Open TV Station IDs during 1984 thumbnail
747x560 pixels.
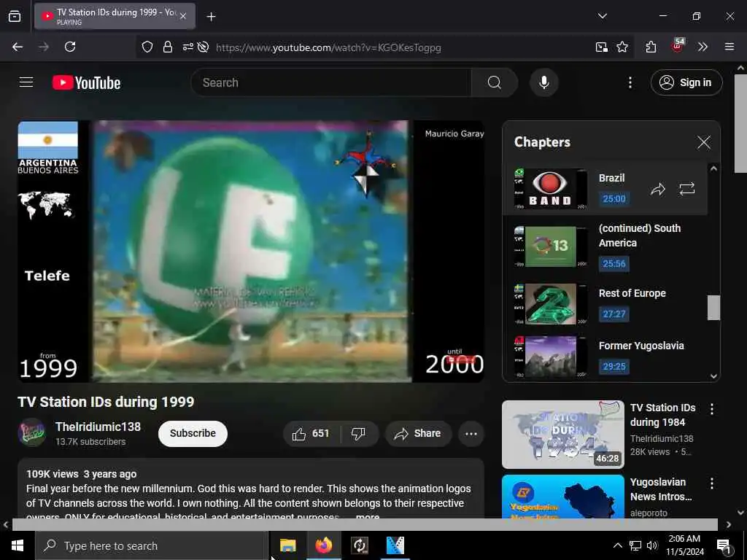pos(562,435)
